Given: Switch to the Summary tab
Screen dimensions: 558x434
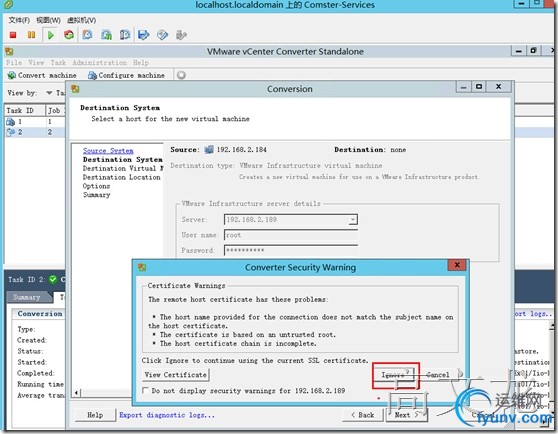Looking at the screenshot, I should click(x=27, y=297).
